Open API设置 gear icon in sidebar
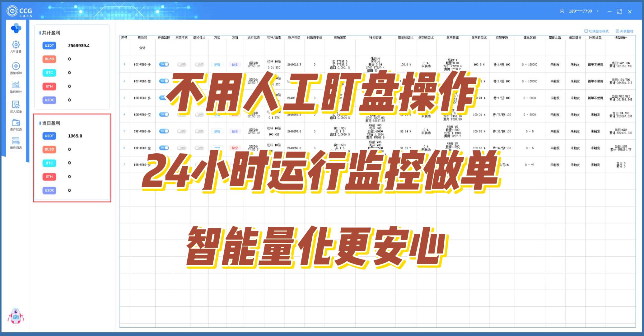 point(16,47)
